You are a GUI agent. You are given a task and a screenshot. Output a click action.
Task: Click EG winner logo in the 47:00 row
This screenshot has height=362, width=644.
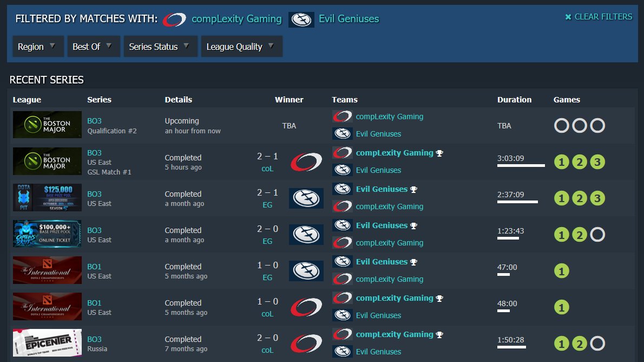click(306, 270)
